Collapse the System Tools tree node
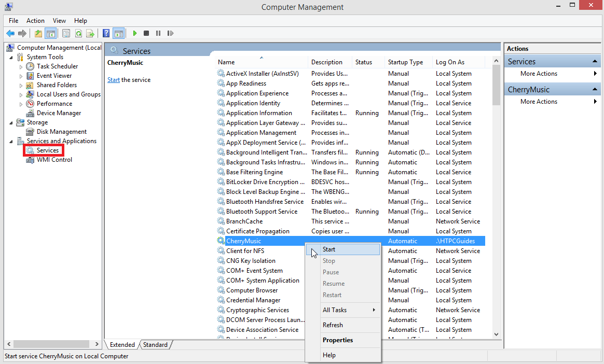This screenshot has width=604, height=364. coord(11,57)
